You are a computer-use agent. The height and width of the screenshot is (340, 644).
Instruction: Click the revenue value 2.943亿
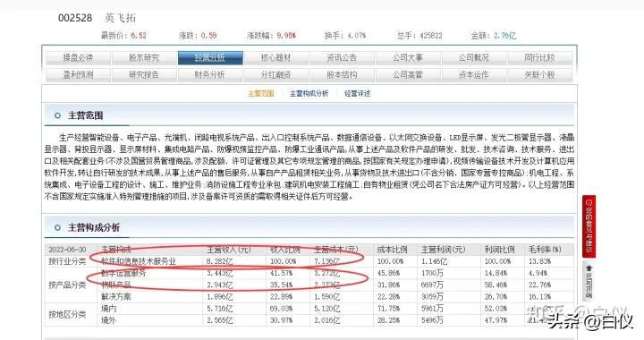click(x=219, y=285)
